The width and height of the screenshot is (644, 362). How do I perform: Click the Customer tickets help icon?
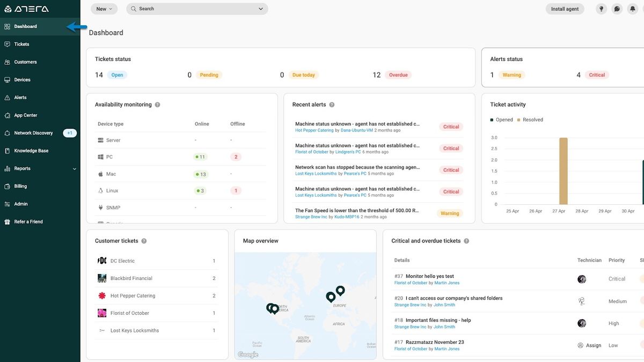point(144,241)
